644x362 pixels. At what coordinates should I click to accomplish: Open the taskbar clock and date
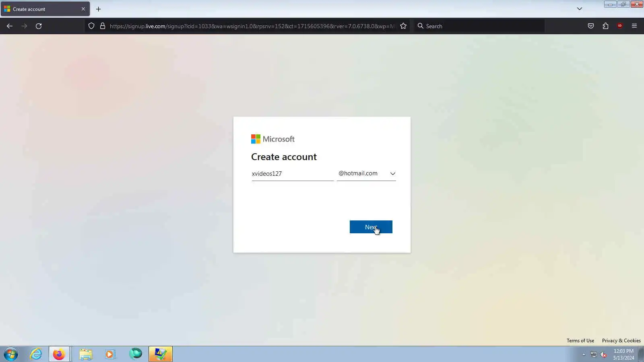tap(623, 354)
